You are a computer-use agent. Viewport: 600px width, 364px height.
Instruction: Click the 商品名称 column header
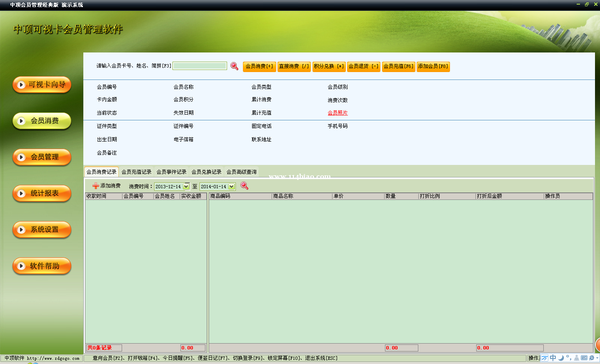[302, 196]
